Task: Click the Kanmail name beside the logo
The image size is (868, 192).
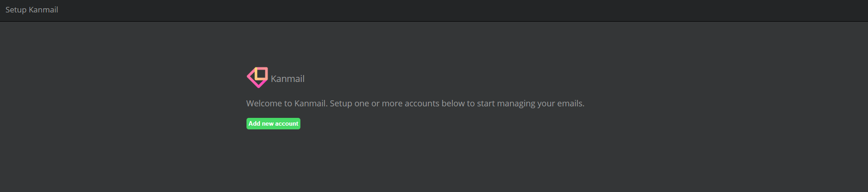Action: 287,79
